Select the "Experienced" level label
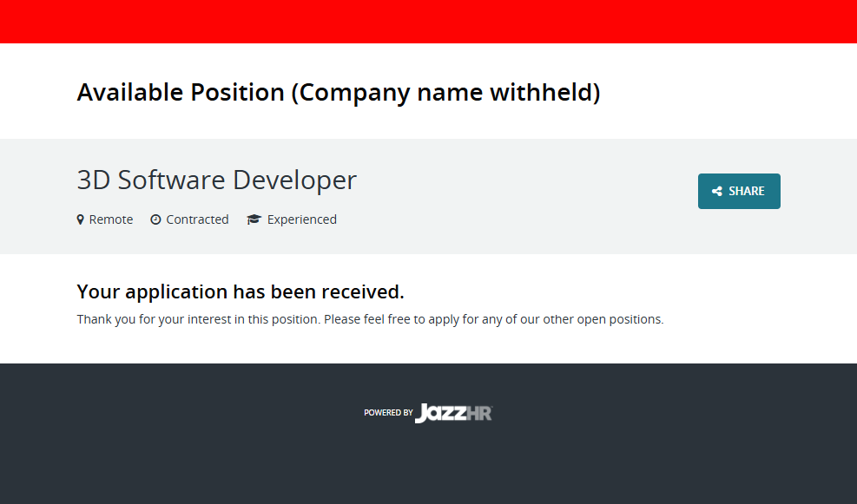 [301, 219]
